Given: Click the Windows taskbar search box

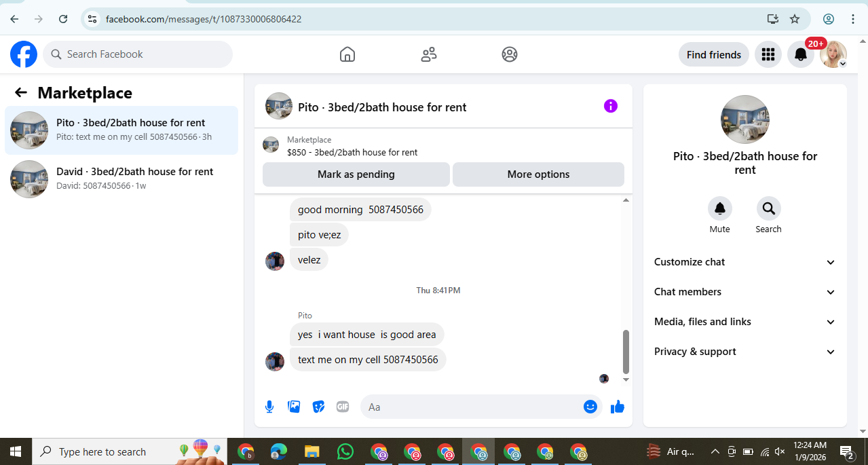Looking at the screenshot, I should click(x=129, y=451).
